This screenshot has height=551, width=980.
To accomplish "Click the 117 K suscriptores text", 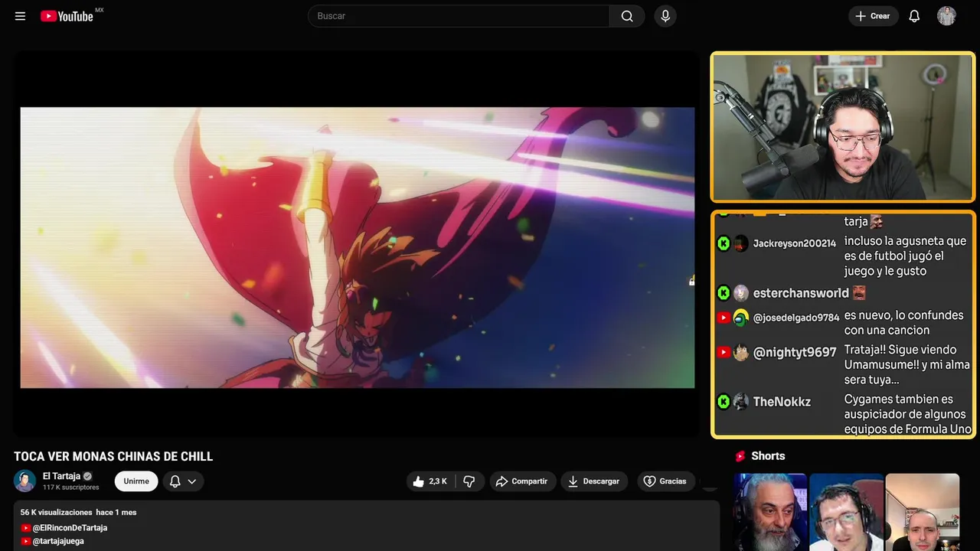I will click(x=71, y=487).
